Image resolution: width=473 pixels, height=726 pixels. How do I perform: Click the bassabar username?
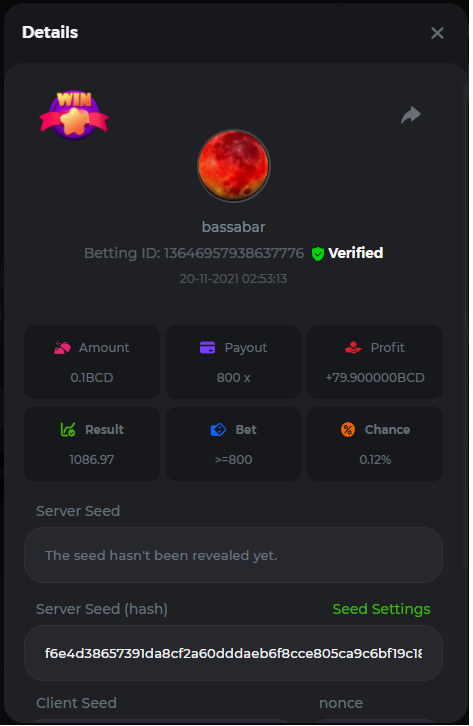(233, 227)
